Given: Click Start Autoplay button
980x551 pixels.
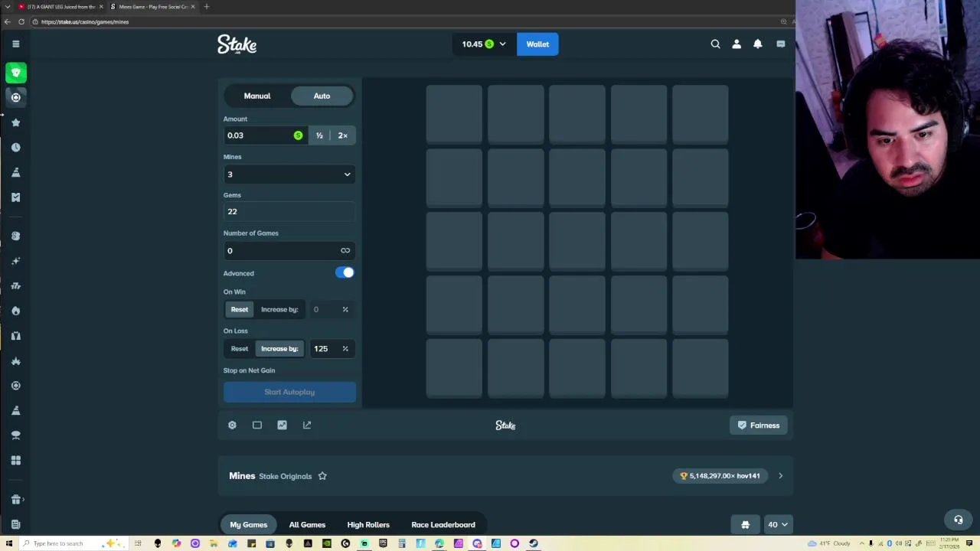Looking at the screenshot, I should coord(289,392).
